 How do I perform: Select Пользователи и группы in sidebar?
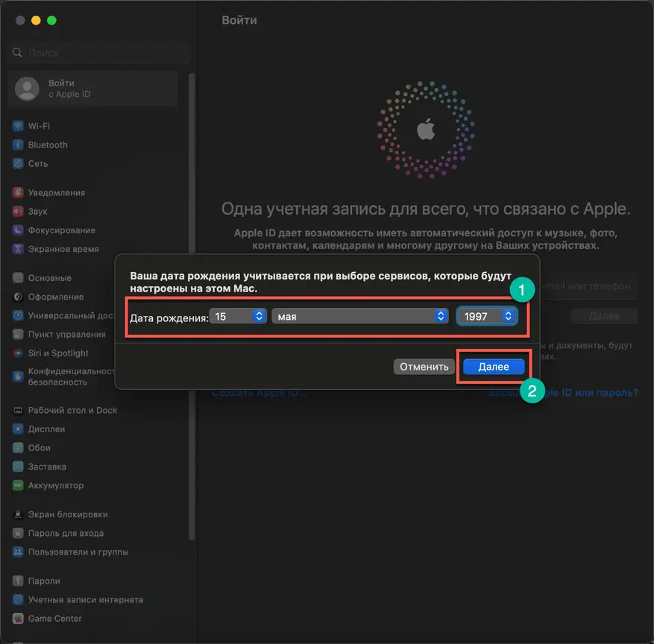(71, 552)
